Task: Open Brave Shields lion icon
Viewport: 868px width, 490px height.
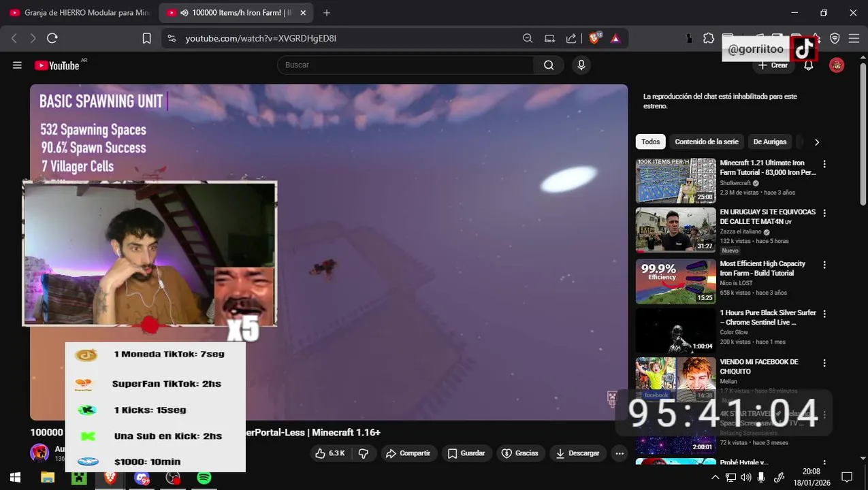Action: tap(594, 39)
